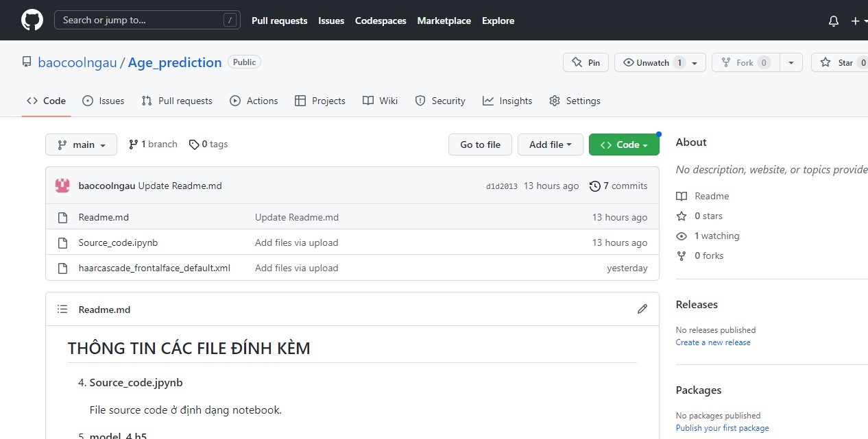Open Source_code.ipynb commit message Add files via upload
This screenshot has width=868, height=439.
pyautogui.click(x=297, y=242)
